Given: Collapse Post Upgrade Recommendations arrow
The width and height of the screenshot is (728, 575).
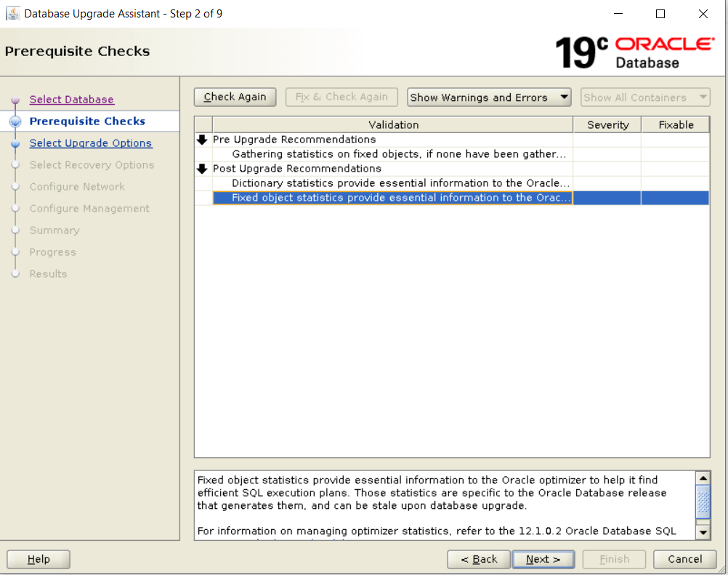Looking at the screenshot, I should point(203,169).
